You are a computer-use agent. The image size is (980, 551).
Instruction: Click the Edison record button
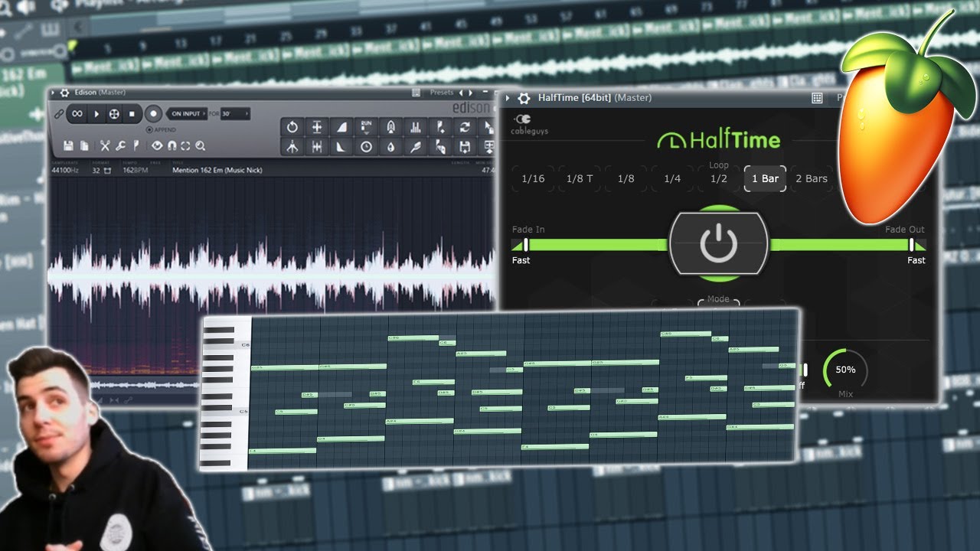pyautogui.click(x=153, y=114)
